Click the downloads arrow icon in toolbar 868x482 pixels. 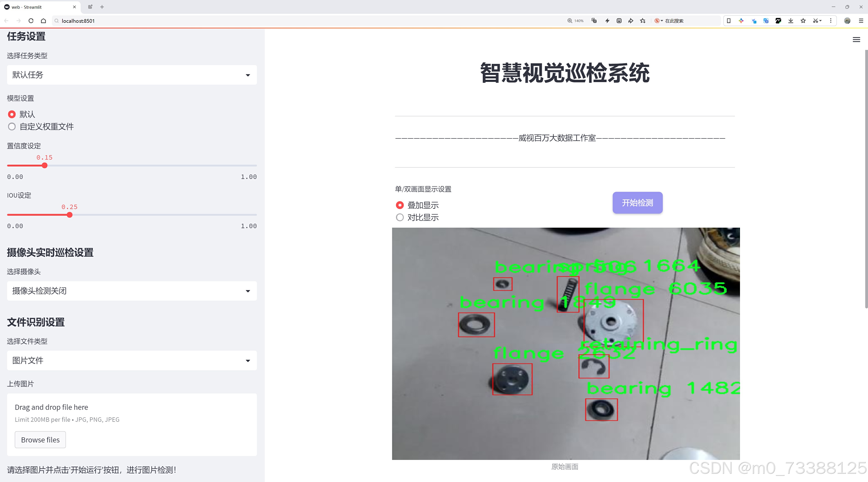791,20
